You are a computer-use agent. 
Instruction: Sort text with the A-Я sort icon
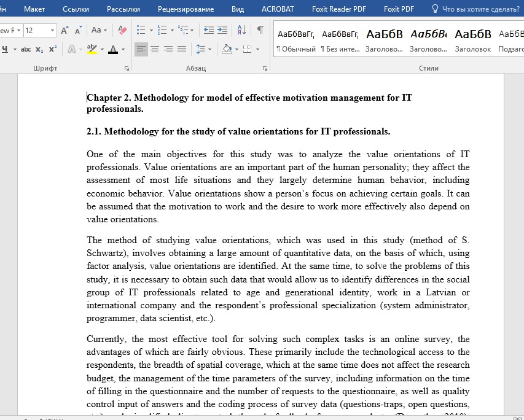coord(241,30)
